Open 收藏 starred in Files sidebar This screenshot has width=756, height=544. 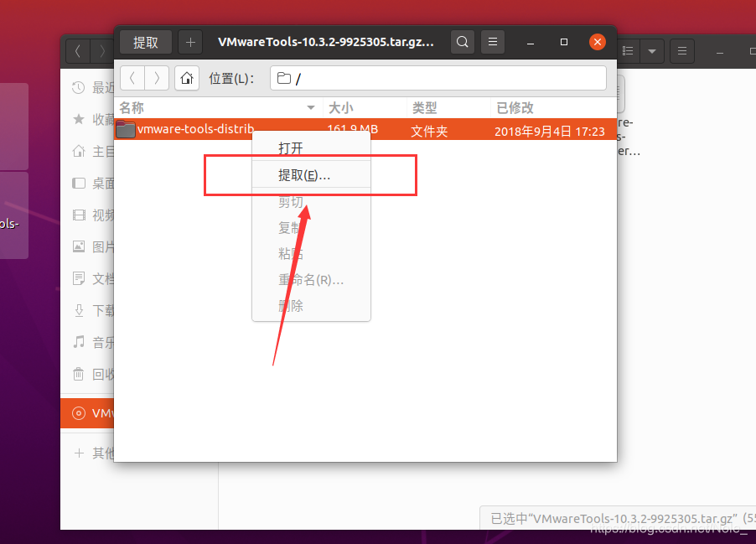coord(88,119)
